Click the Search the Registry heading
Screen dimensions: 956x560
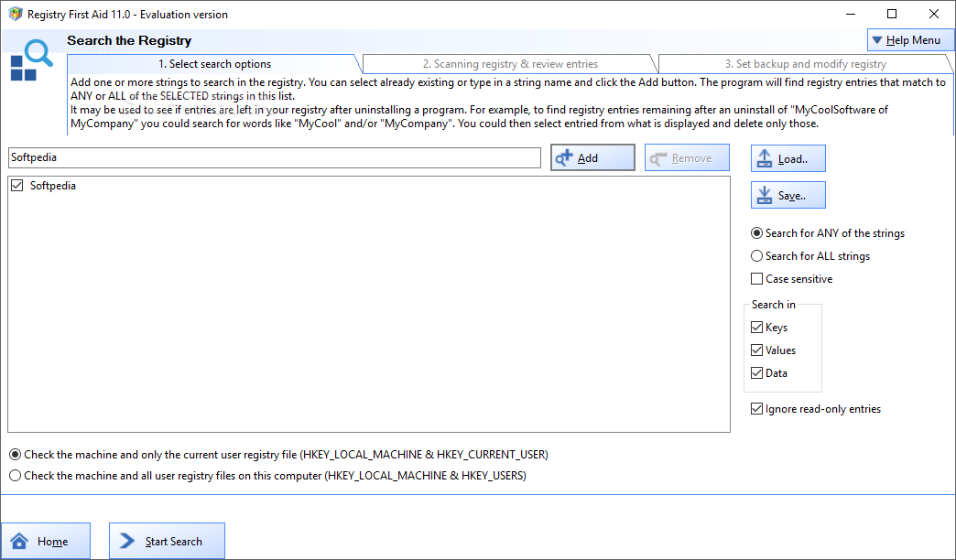click(x=129, y=41)
